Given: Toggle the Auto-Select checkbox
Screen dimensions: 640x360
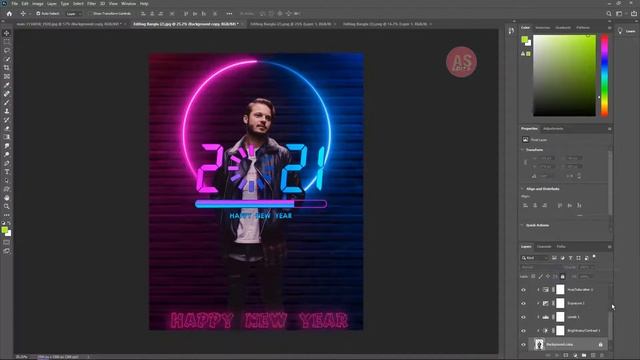Looking at the screenshot, I should coord(38,13).
